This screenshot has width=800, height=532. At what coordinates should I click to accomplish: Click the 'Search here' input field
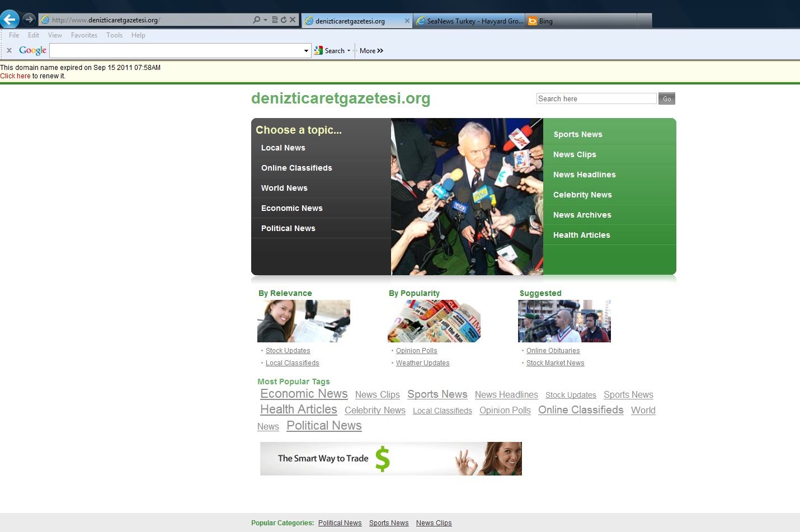pos(596,98)
